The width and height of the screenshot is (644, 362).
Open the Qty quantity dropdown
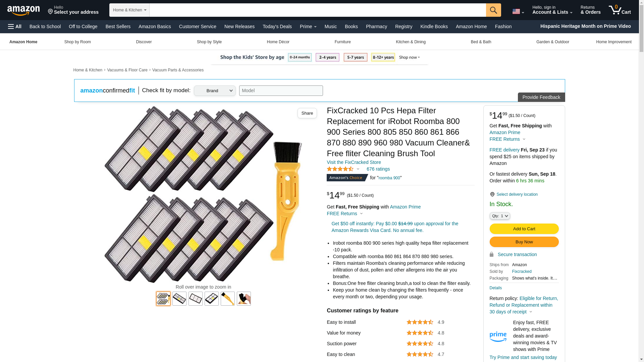500,216
